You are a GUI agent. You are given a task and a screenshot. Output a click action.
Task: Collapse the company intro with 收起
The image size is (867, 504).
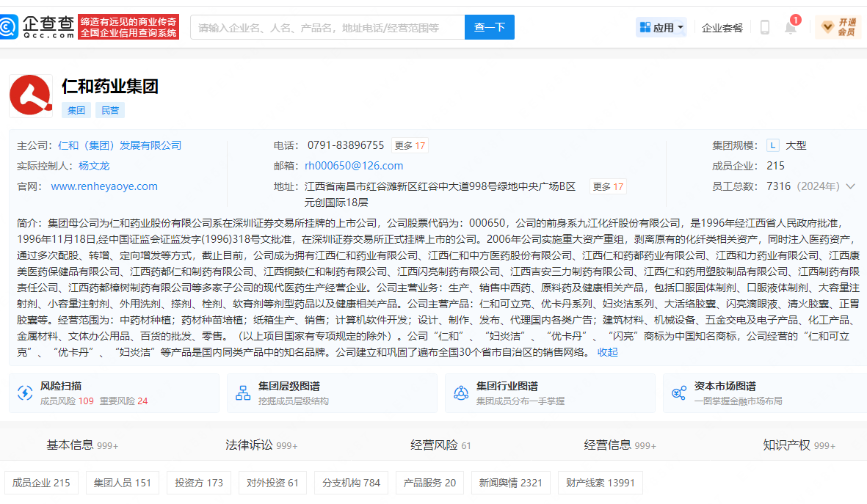[x=608, y=352]
